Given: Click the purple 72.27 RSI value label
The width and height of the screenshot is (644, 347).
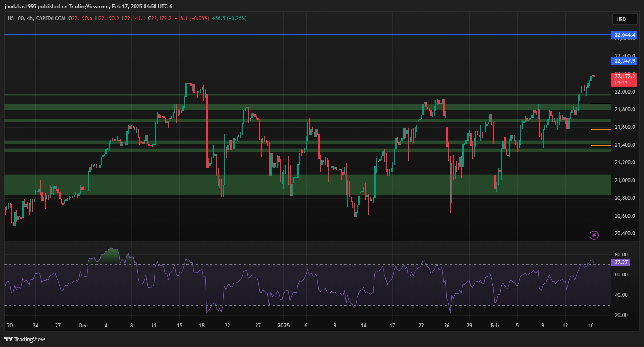Looking at the screenshot, I should (620, 263).
